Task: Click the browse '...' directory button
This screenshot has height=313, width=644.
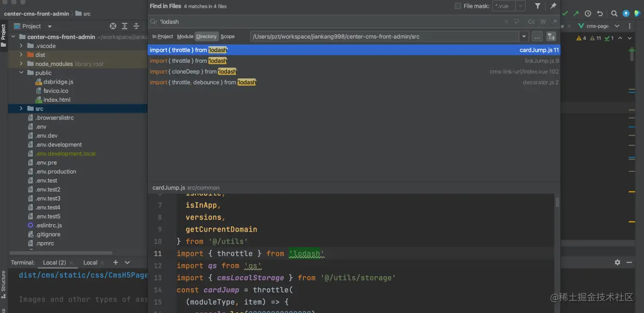Action: click(537, 37)
